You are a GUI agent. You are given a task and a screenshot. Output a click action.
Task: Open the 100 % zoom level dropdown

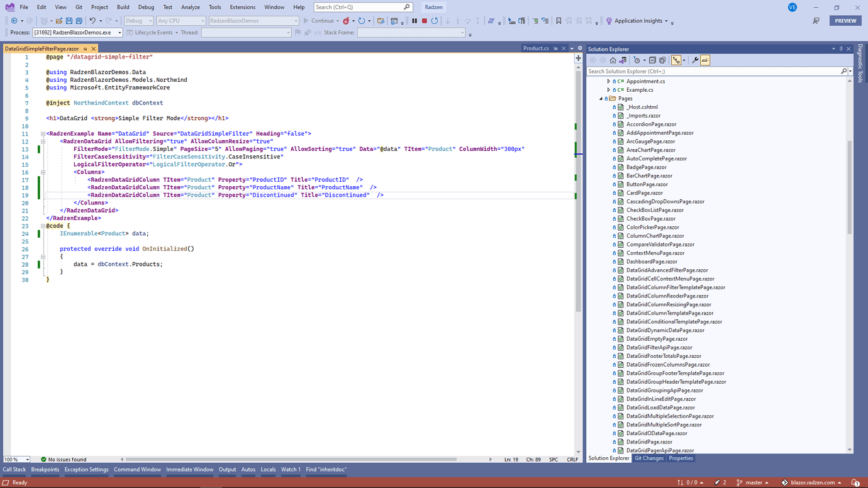16,460
